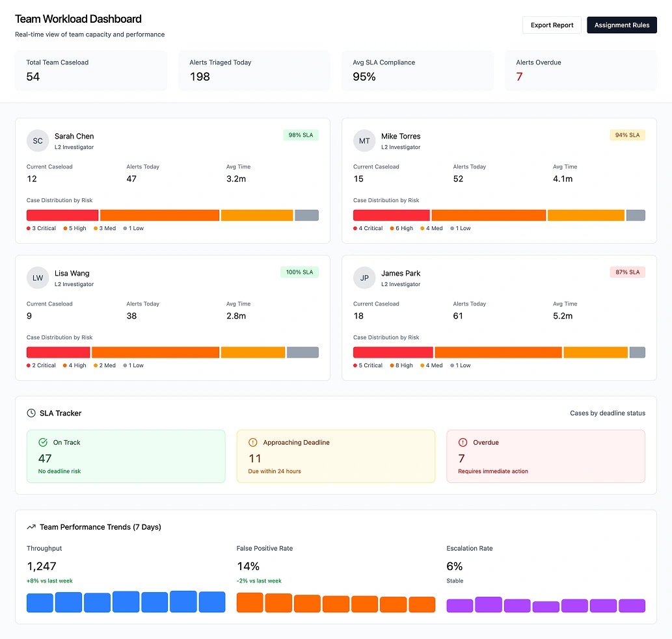Click the trend arrow icon on Team Performance Trends
672x639 pixels.
click(x=30, y=527)
